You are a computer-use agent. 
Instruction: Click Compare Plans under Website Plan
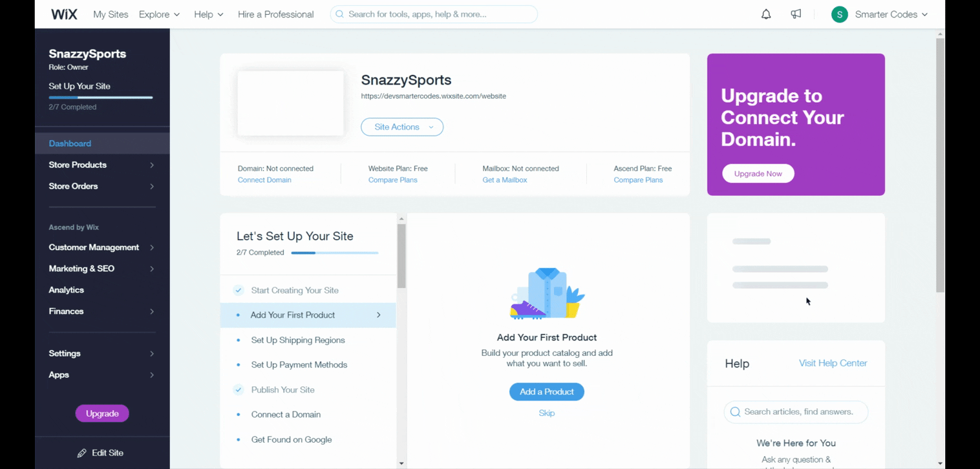393,180
